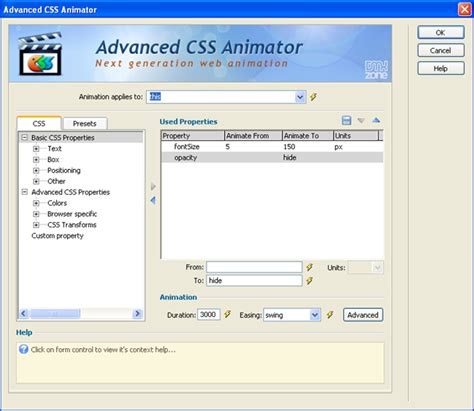
Task: Expand the Browser specific node
Action: point(36,214)
